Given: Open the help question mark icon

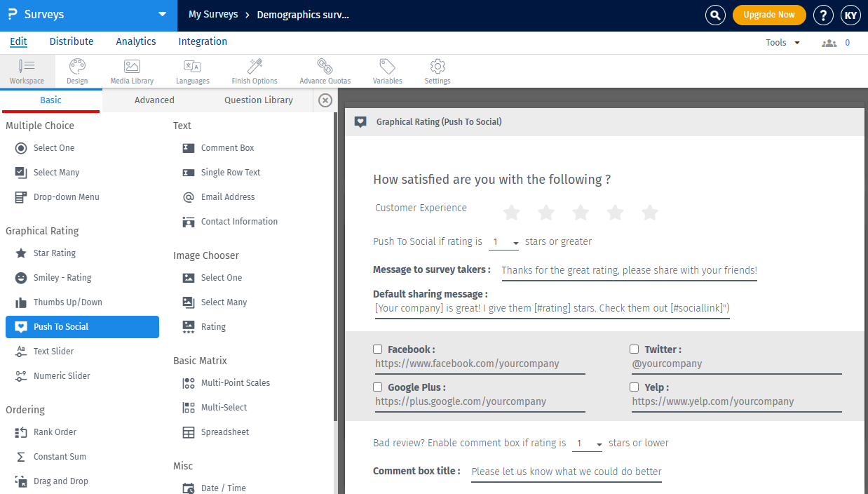Looking at the screenshot, I should click(x=823, y=15).
